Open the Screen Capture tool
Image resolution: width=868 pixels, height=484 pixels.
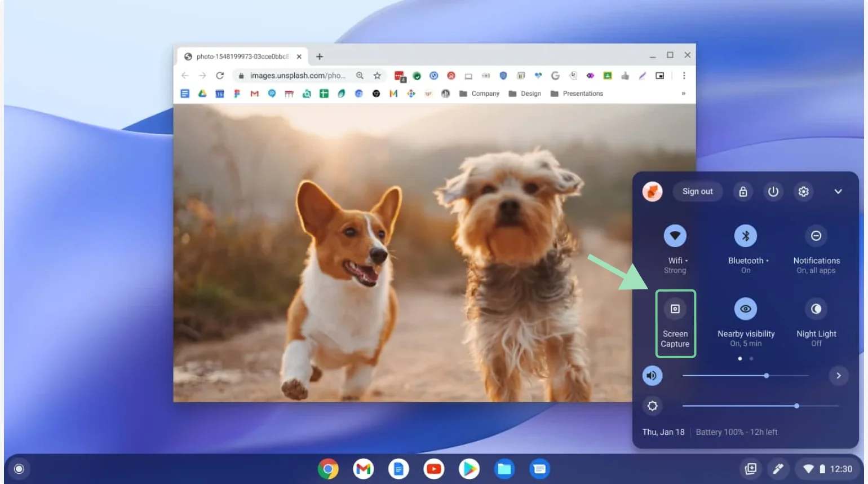[x=675, y=324]
